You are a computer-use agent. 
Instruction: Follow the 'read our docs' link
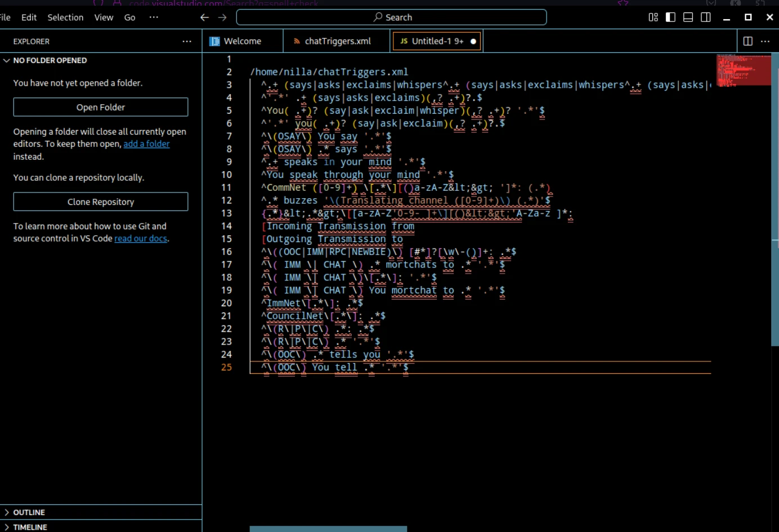(141, 239)
